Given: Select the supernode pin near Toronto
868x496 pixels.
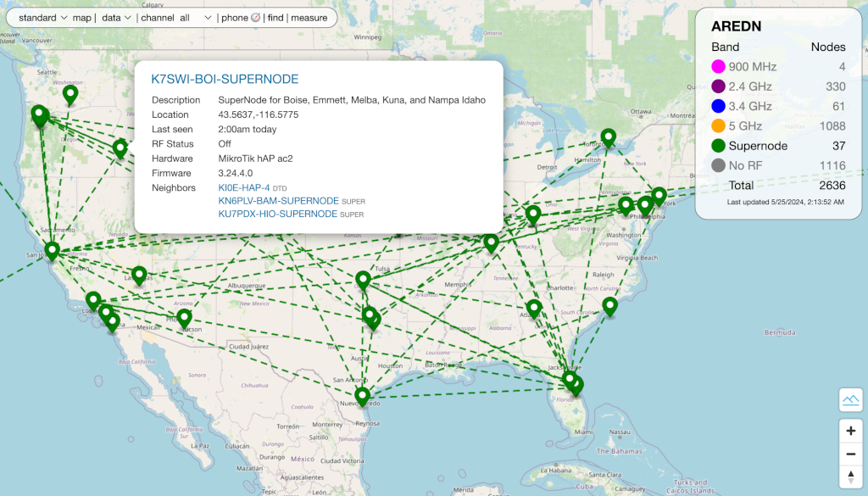Looking at the screenshot, I should click(x=609, y=137).
